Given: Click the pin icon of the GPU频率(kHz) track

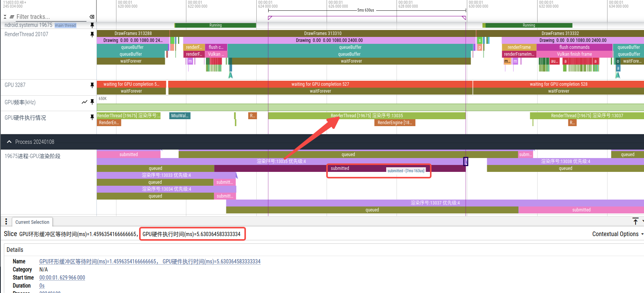Looking at the screenshot, I should click(92, 102).
